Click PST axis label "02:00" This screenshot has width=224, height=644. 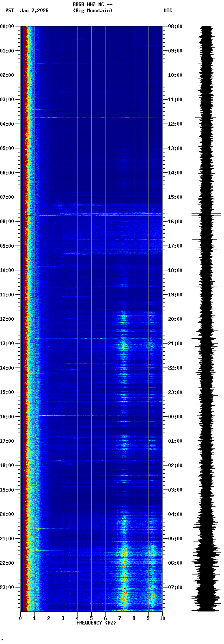coord(7,75)
